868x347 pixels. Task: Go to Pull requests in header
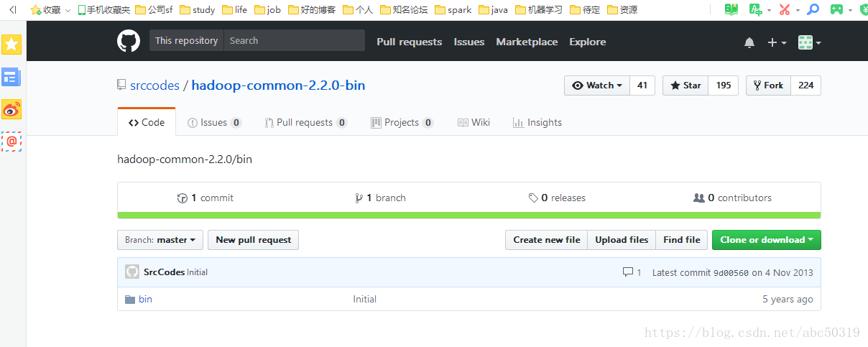pyautogui.click(x=410, y=42)
